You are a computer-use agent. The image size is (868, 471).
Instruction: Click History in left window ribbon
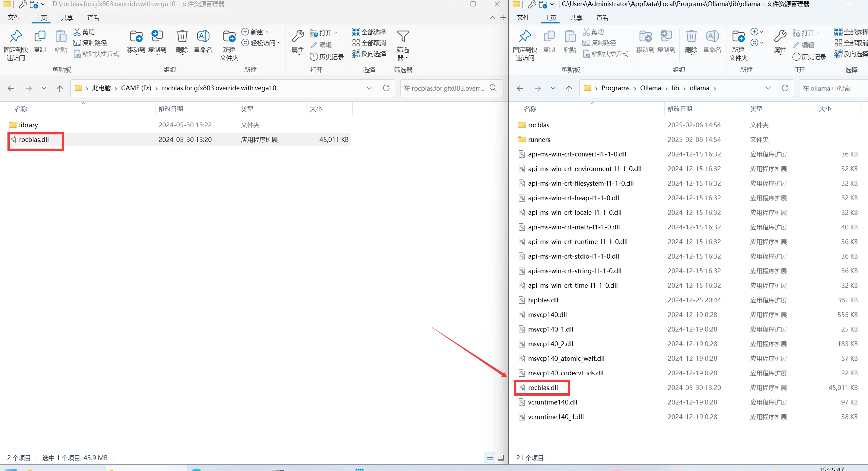(327, 57)
